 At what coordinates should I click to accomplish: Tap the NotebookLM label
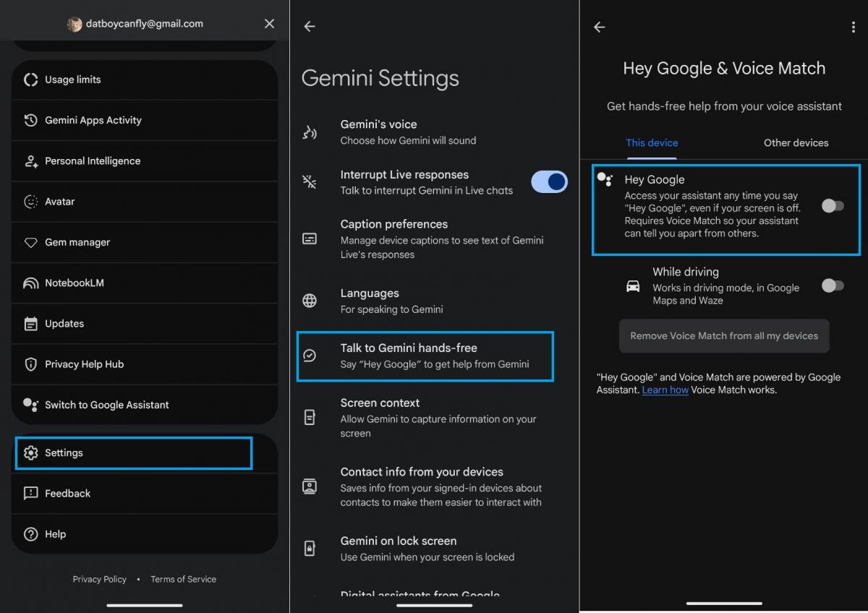[x=75, y=283]
